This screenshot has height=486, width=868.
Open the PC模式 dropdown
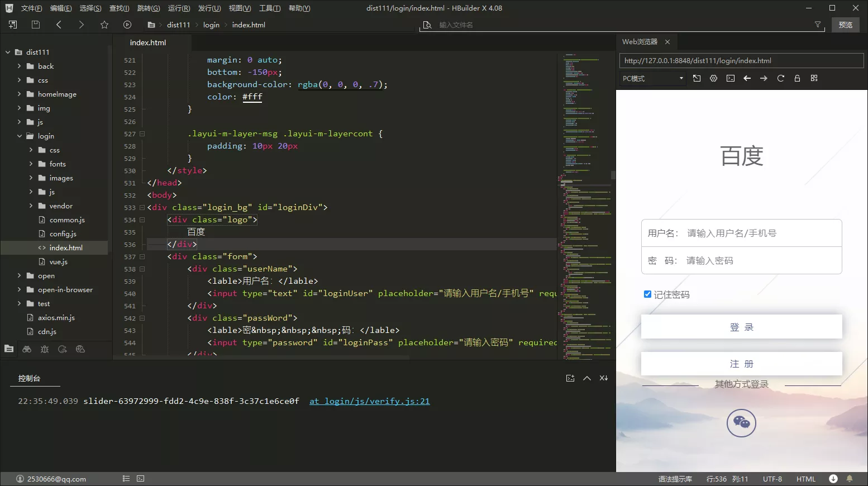(654, 78)
